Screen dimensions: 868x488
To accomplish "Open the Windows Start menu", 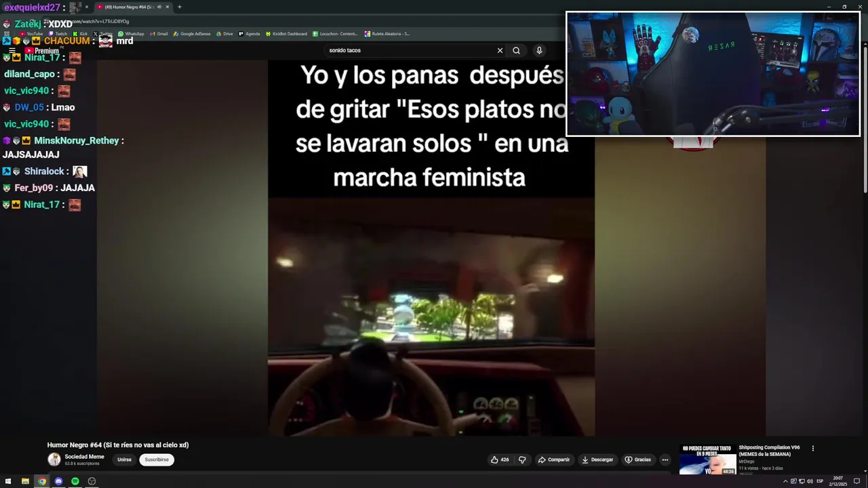I will (x=8, y=481).
